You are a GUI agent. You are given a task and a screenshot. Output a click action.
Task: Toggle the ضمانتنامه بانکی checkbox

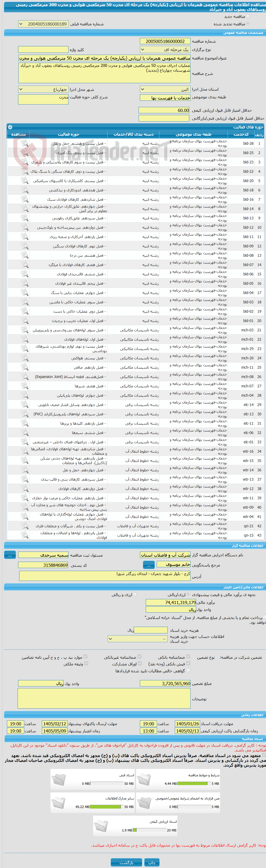point(188,657)
